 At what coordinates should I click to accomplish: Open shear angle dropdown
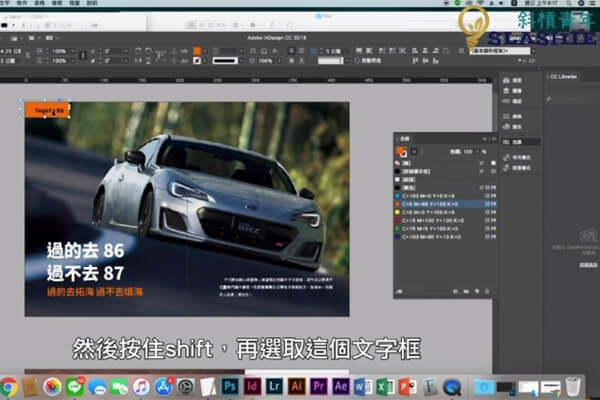[126, 61]
